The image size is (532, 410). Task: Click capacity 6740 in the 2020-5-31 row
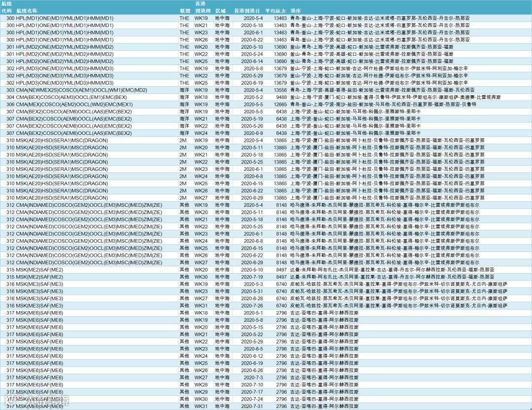[x=281, y=291]
